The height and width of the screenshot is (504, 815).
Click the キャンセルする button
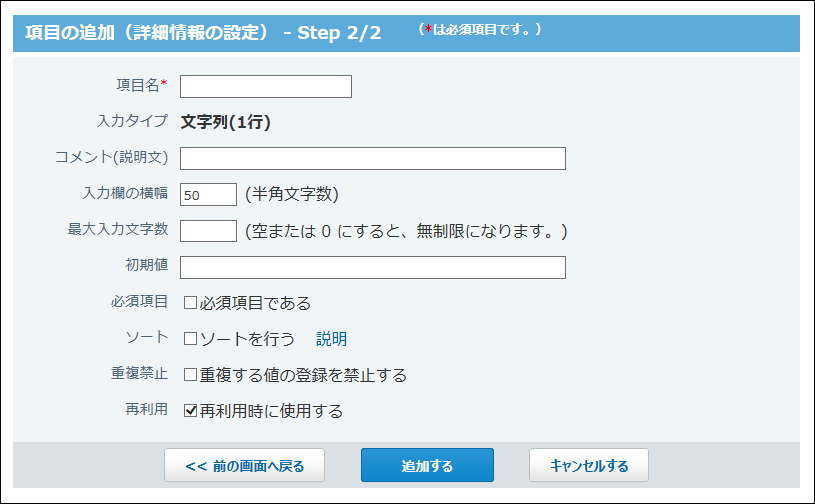tap(589, 466)
